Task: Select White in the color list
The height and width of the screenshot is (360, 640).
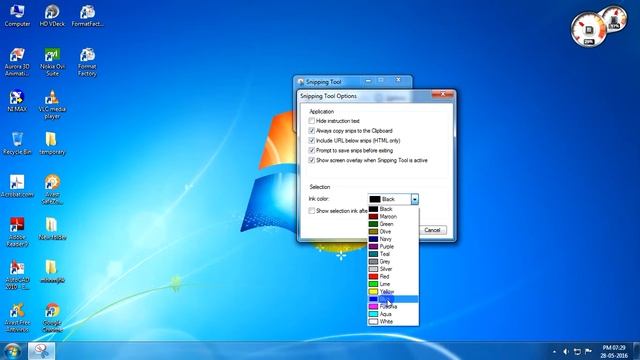Action: pos(393,322)
